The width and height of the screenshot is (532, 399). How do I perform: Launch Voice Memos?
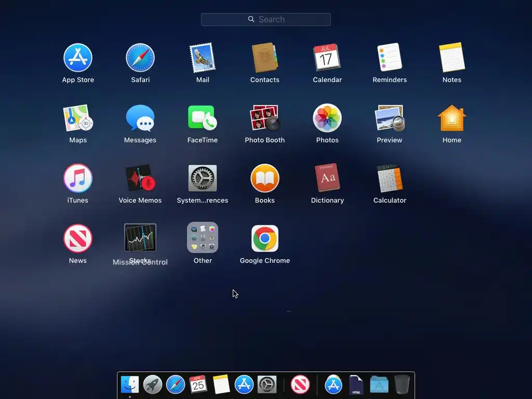coord(140,178)
